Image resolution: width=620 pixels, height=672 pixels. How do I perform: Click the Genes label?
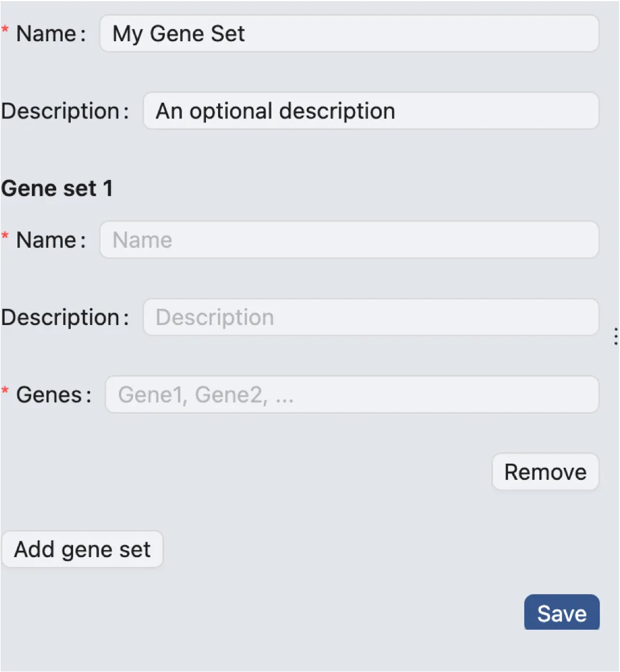[49, 395]
